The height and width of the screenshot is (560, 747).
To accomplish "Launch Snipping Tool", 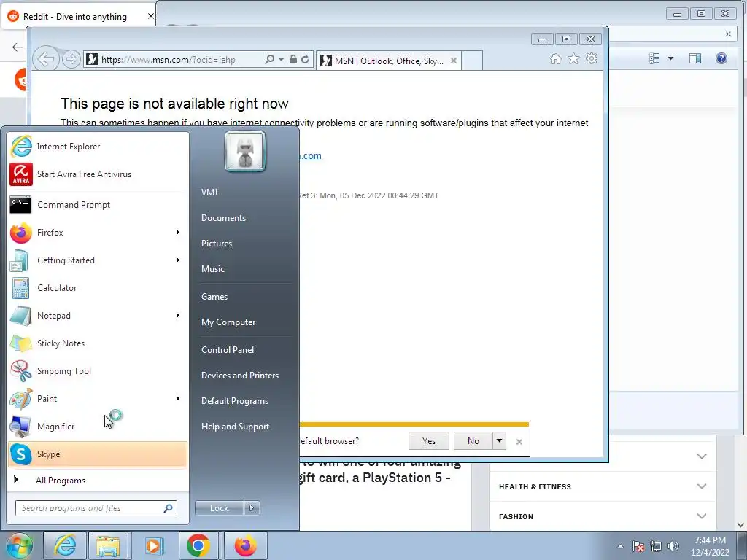I will [x=98, y=371].
